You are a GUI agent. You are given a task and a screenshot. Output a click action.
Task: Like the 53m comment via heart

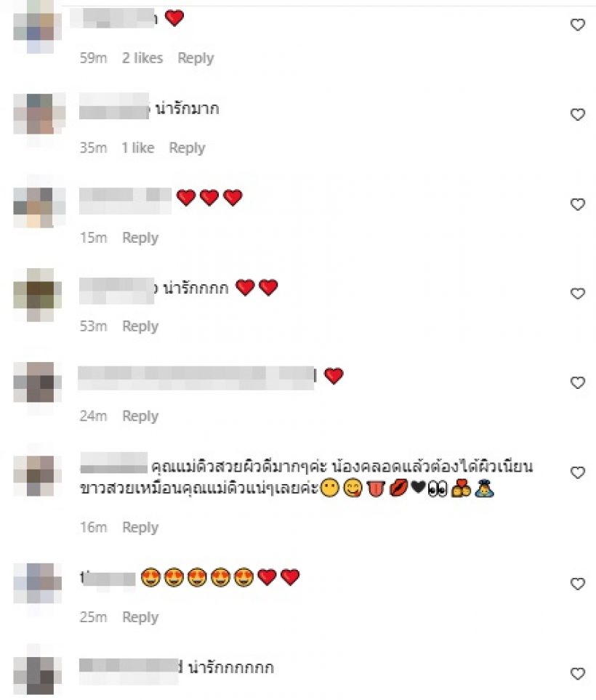(x=578, y=294)
